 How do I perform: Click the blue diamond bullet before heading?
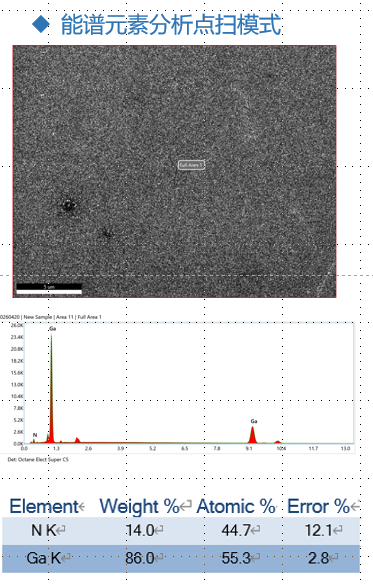click(x=40, y=24)
